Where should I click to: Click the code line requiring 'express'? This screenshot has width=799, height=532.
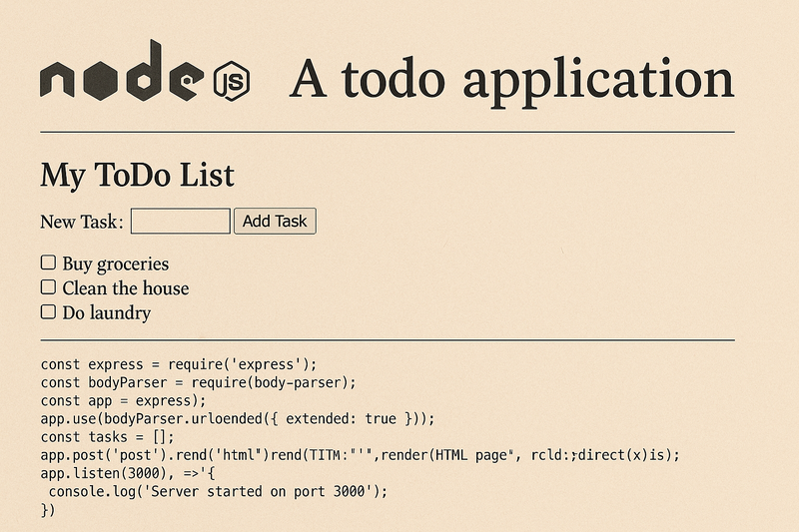click(179, 364)
